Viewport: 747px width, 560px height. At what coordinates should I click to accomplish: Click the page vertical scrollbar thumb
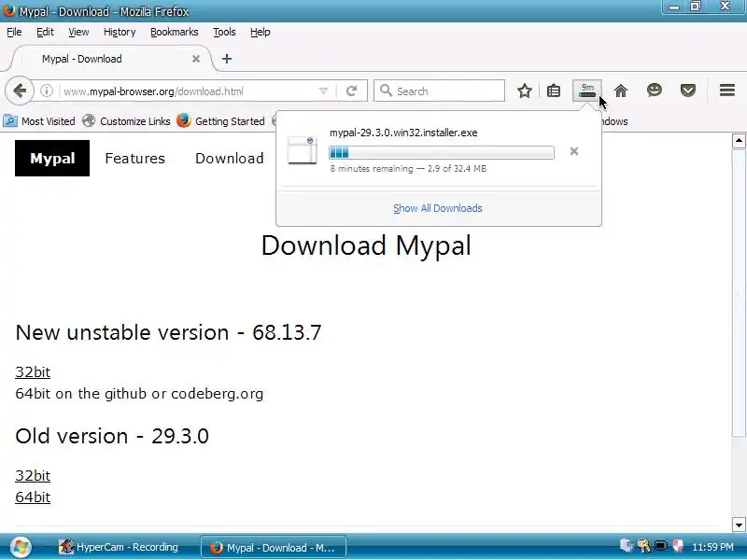click(739, 293)
